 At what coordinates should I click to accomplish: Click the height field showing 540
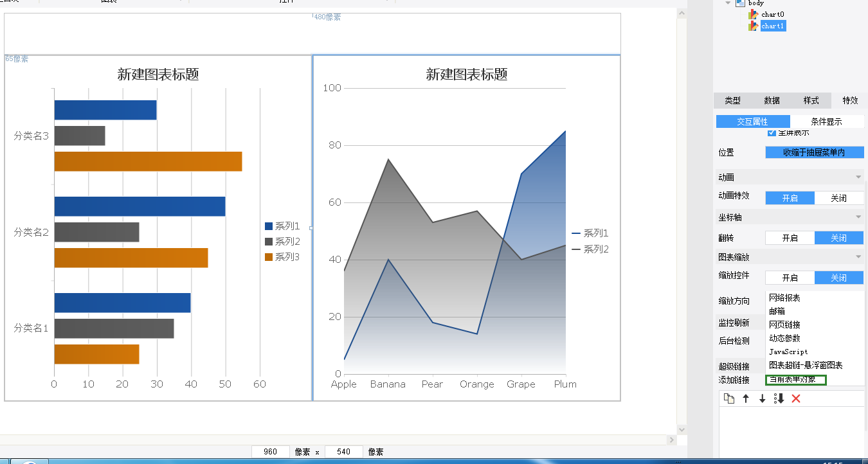[344, 452]
